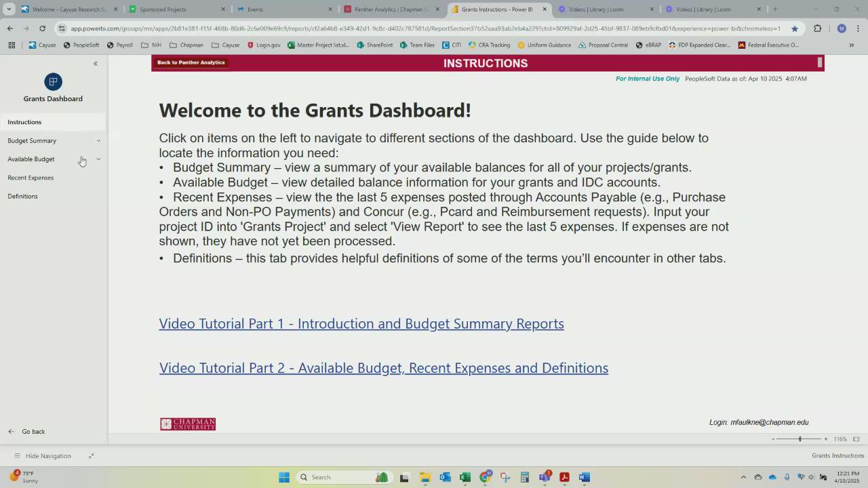Click the Go back arrow in navigation
The height and width of the screenshot is (488, 868).
(x=11, y=432)
